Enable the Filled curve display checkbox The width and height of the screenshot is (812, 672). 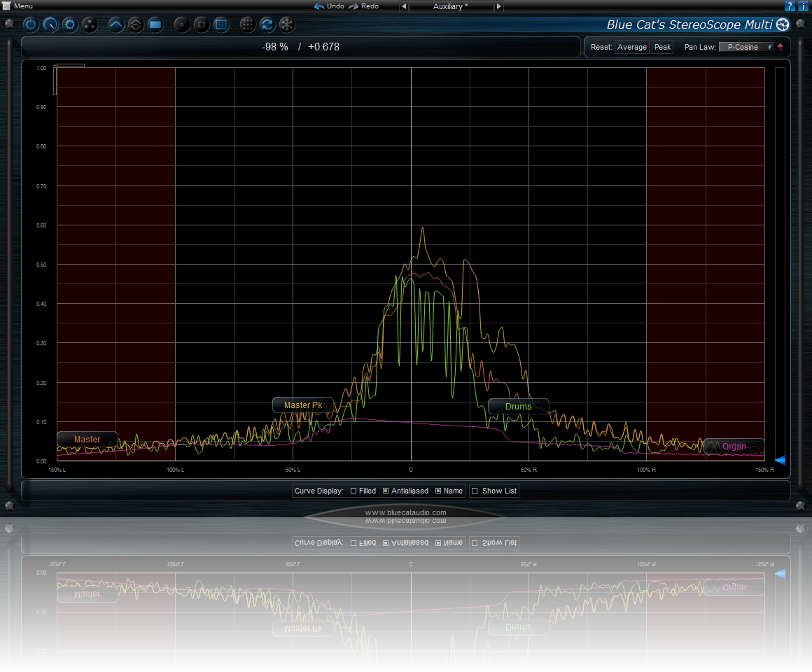pyautogui.click(x=353, y=491)
